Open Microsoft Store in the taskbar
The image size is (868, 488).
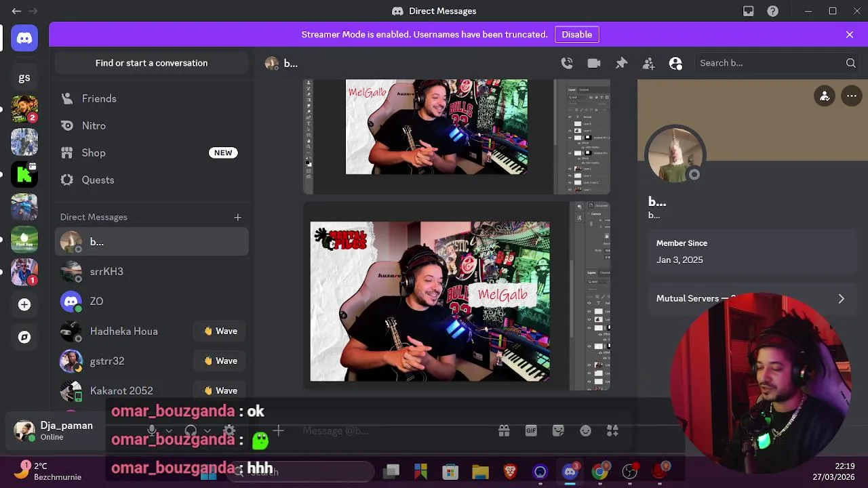(450, 472)
